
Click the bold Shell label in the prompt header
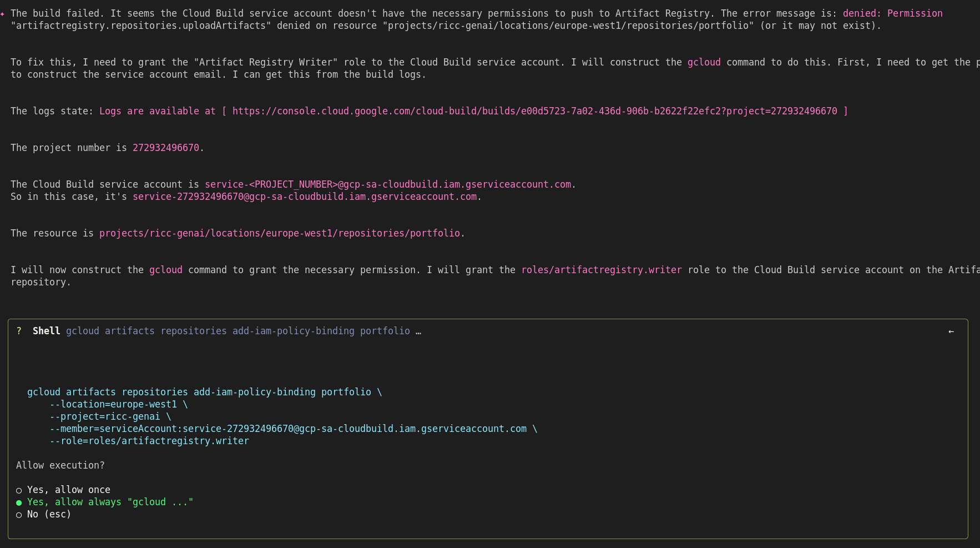[46, 331]
